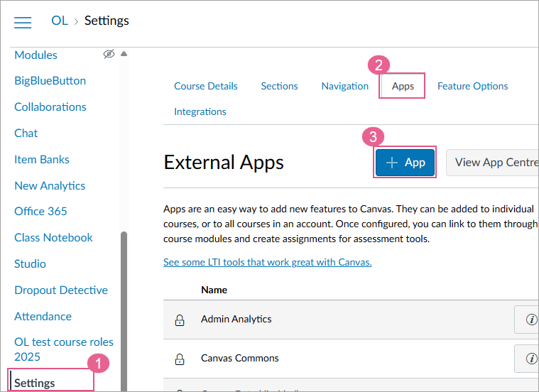Click the Settings breadcrumb text
The height and width of the screenshot is (392, 539).
(x=107, y=21)
